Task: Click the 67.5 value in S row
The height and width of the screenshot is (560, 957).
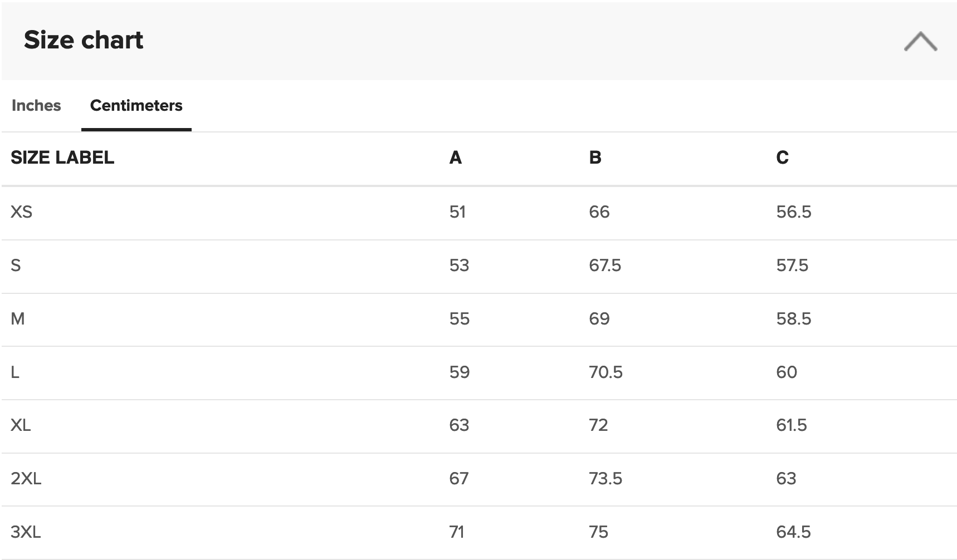Action: click(x=605, y=265)
